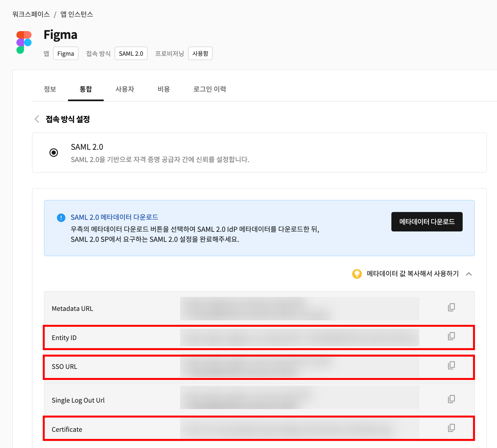Click the yellow lightbulb tip icon
Screen dimensions: 497x448
tap(357, 274)
